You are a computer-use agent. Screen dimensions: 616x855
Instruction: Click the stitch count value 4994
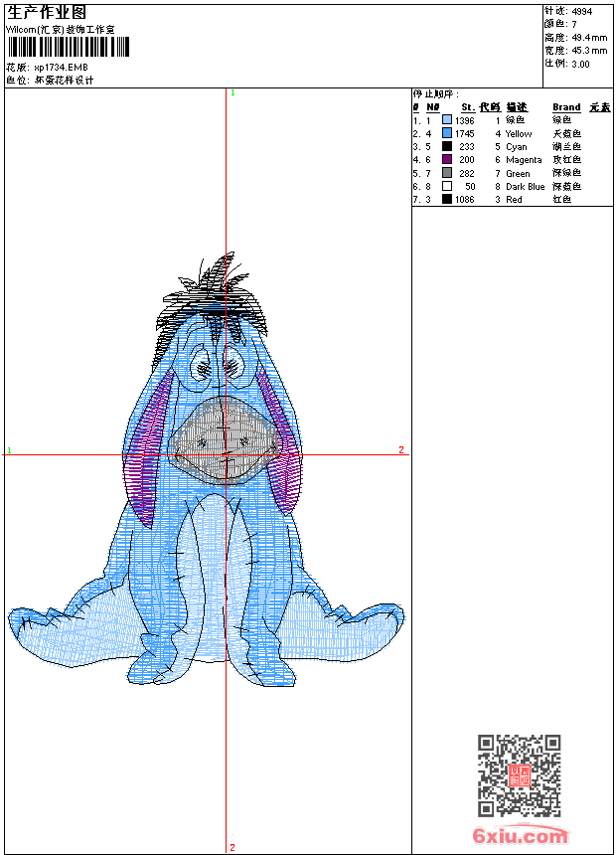point(581,11)
